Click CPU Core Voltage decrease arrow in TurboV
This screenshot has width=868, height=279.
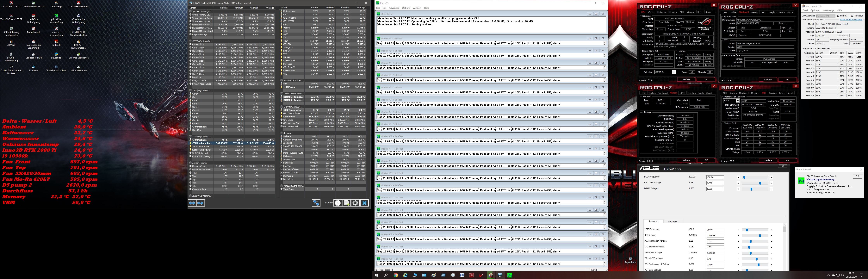tap(738, 183)
